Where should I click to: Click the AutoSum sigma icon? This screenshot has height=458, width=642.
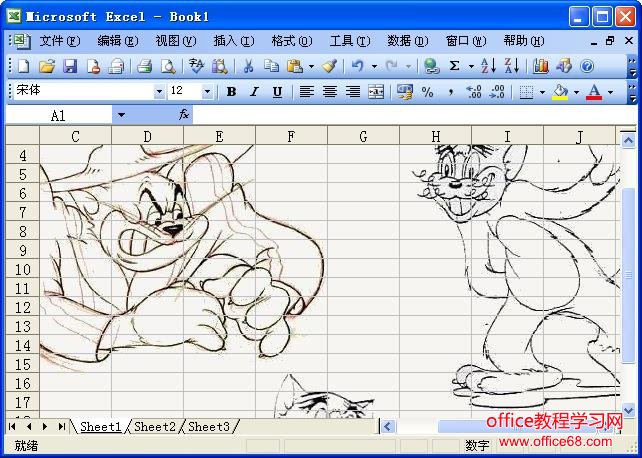coord(454,66)
